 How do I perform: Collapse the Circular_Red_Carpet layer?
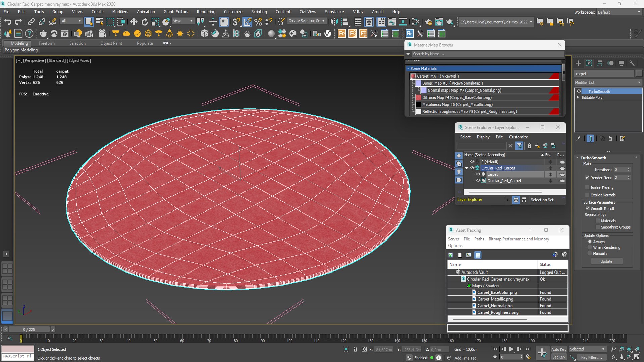[x=467, y=168]
